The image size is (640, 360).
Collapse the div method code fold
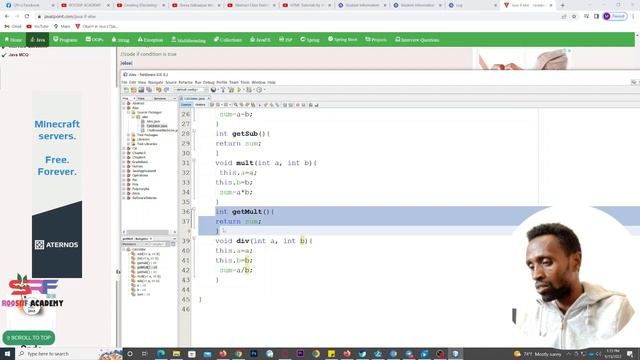(x=194, y=239)
